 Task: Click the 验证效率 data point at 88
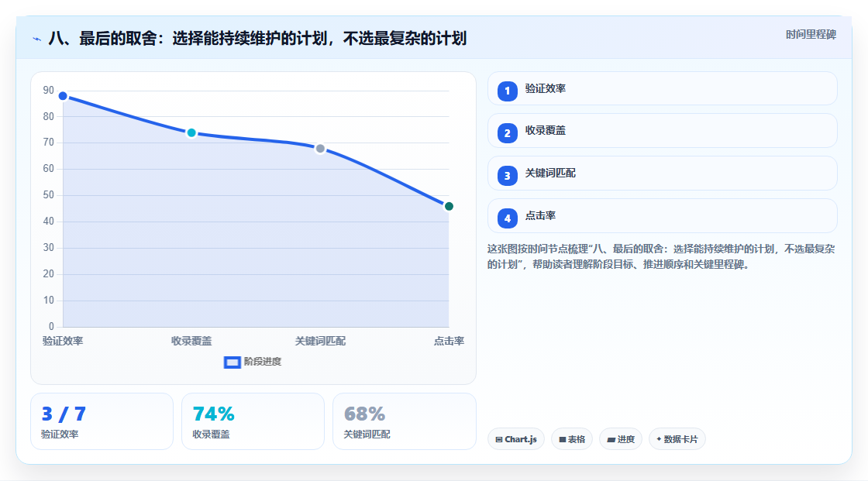(x=63, y=96)
